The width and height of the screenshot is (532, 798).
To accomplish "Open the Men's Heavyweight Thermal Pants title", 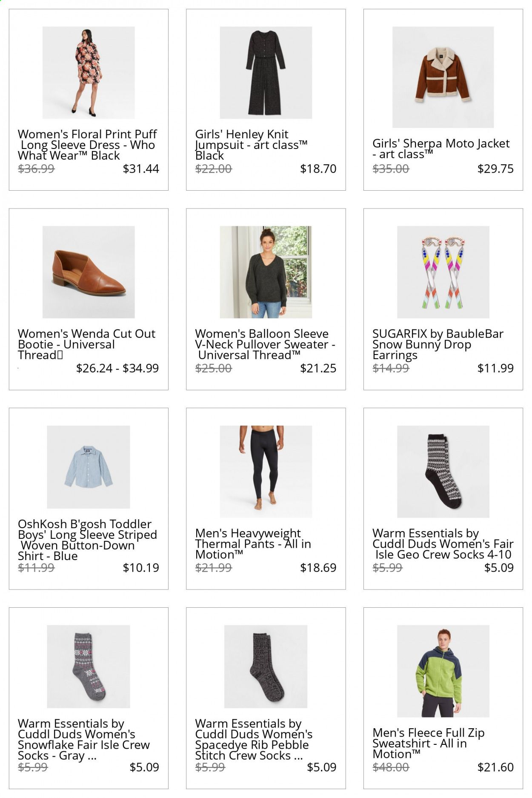I will click(253, 544).
